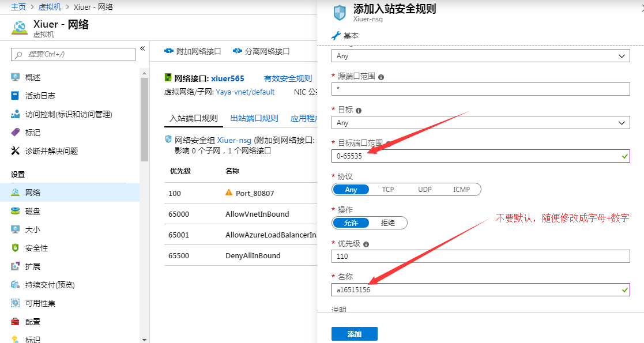Click the wrench icon beside 基本
This screenshot has width=644, height=343.
click(336, 36)
